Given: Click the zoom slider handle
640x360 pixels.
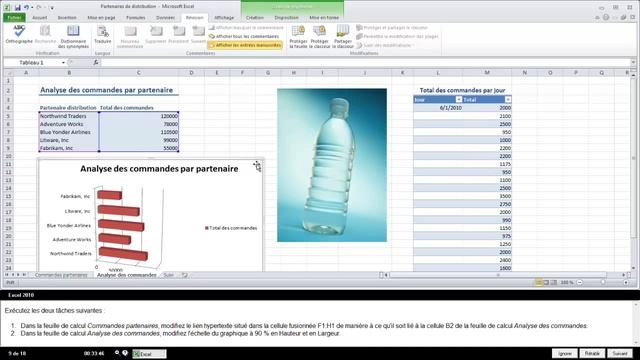Looking at the screenshot, I should click(603, 282).
